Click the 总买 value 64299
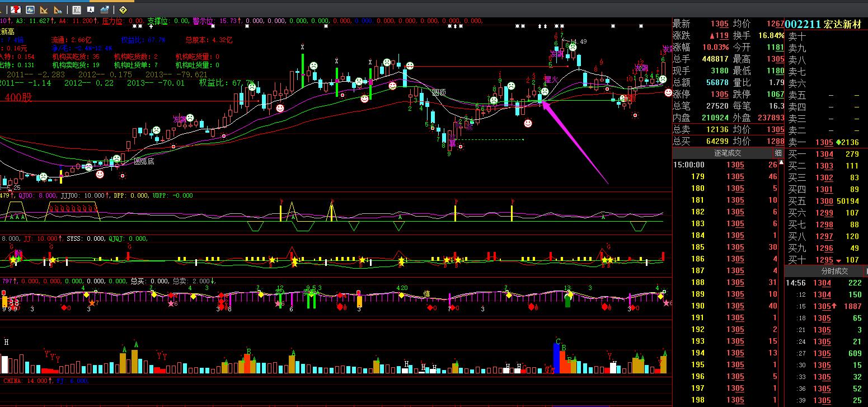This screenshot has width=868, height=407. click(x=717, y=142)
